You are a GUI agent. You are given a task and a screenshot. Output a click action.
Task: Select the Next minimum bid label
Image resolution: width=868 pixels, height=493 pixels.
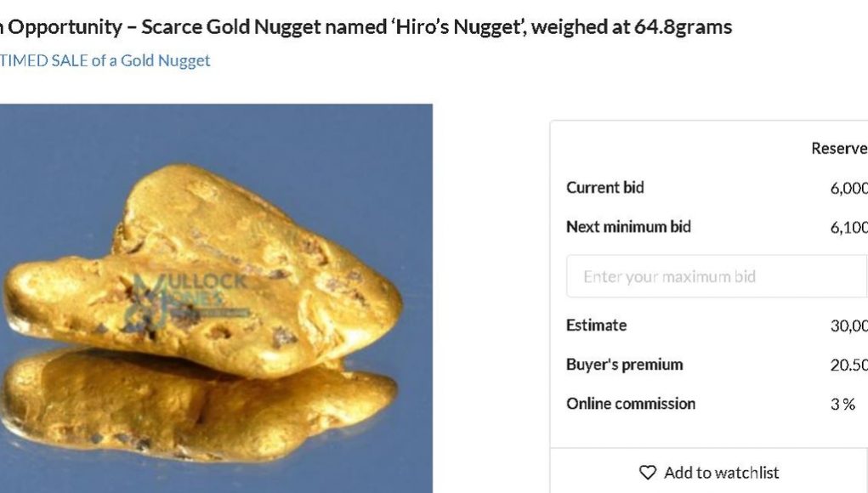[x=628, y=227]
